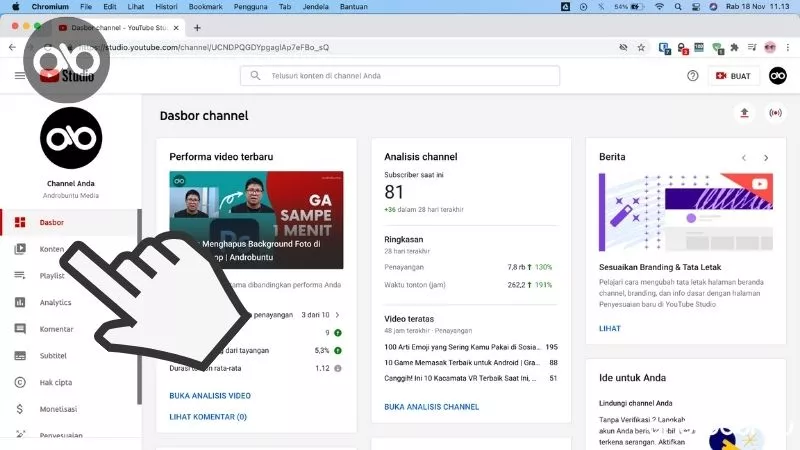Click LIHAT link under Berita
This screenshot has height=450, width=800.
610,329
